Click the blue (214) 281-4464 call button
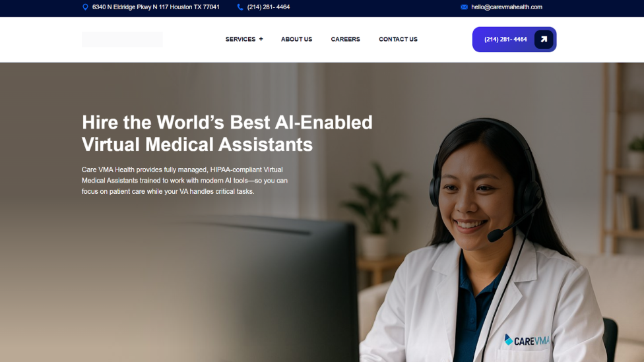 (514, 40)
